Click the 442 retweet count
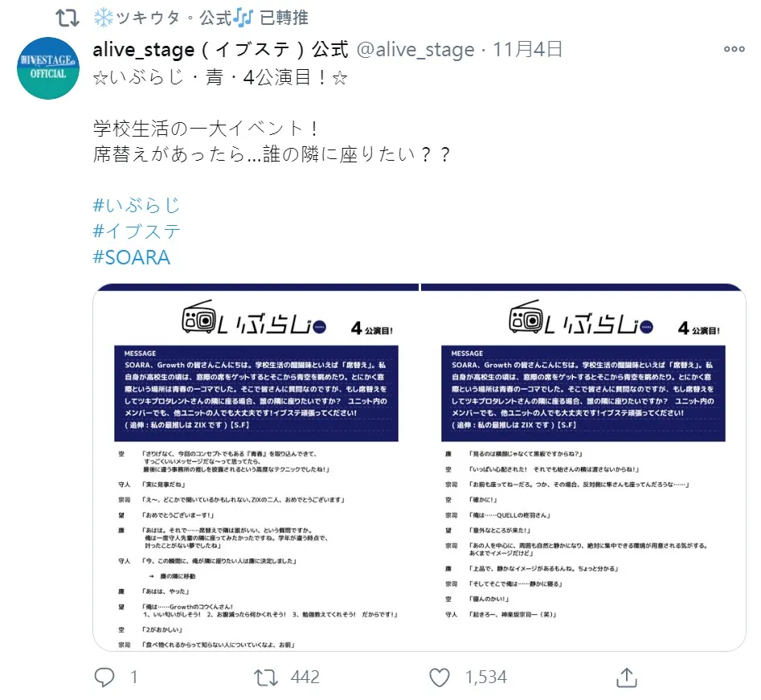Viewport: 761px width, 700px height. click(305, 677)
